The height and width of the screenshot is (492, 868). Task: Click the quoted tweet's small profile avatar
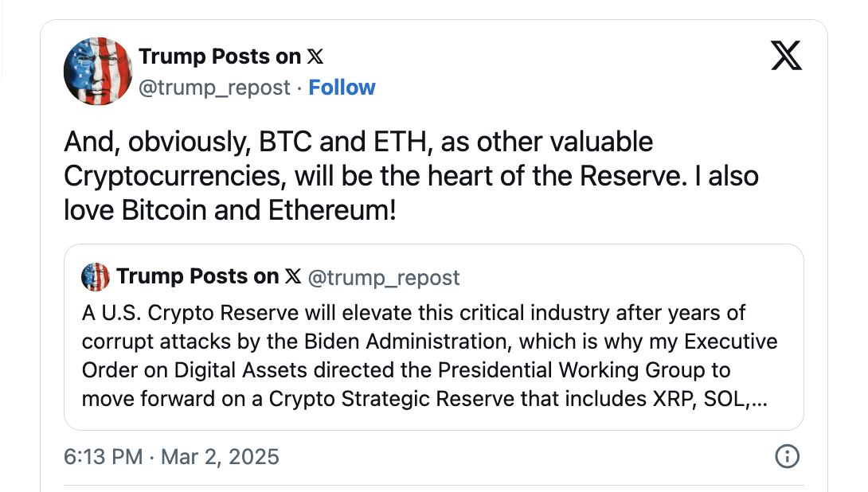(x=95, y=277)
